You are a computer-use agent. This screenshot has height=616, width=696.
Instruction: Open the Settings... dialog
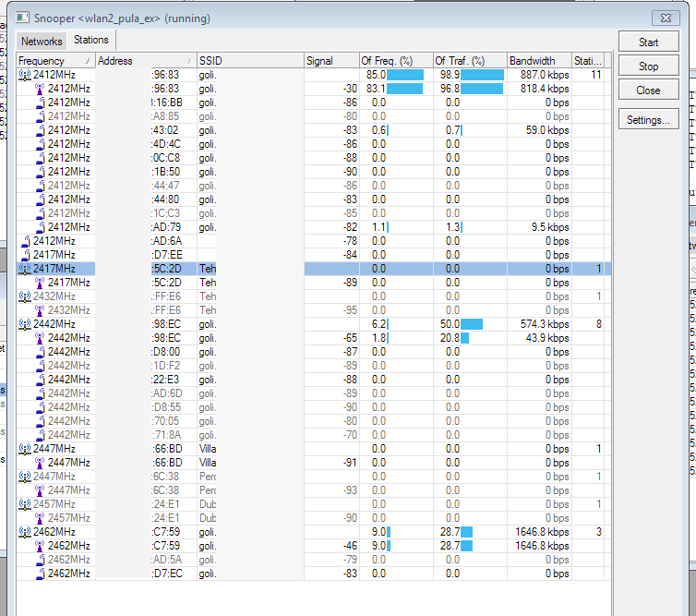[x=648, y=120]
